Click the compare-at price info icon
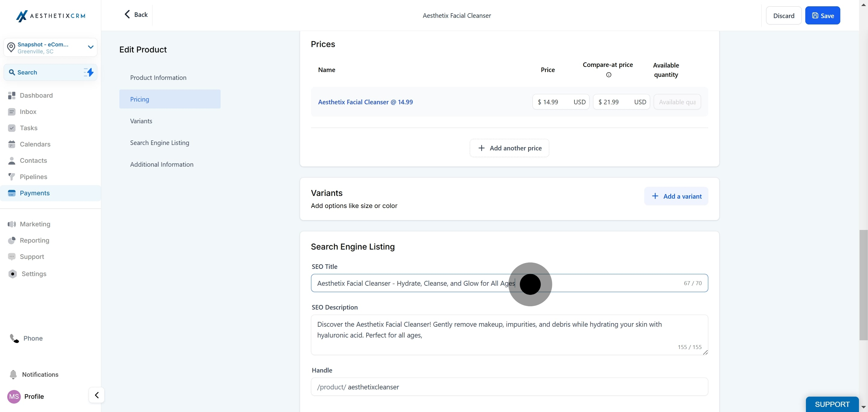Image resolution: width=868 pixels, height=412 pixels. [609, 75]
